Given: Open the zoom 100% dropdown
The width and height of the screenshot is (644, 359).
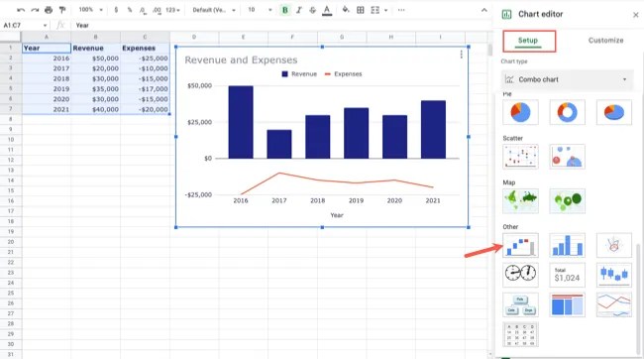Looking at the screenshot, I should pos(91,10).
